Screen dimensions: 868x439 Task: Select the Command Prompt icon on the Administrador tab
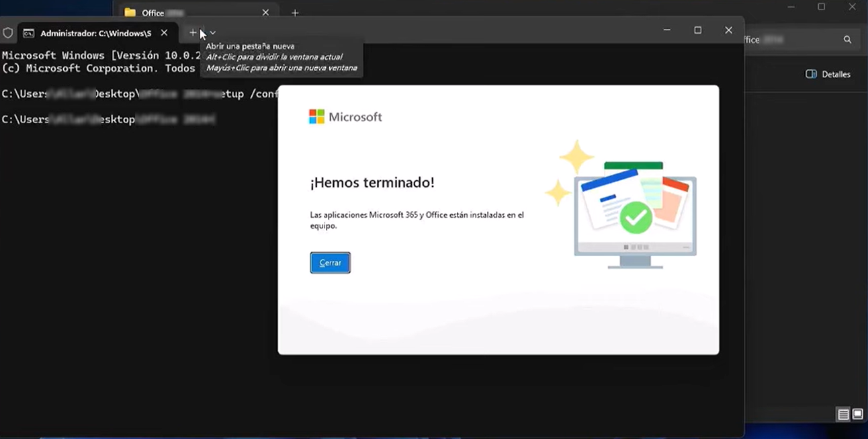coord(28,32)
